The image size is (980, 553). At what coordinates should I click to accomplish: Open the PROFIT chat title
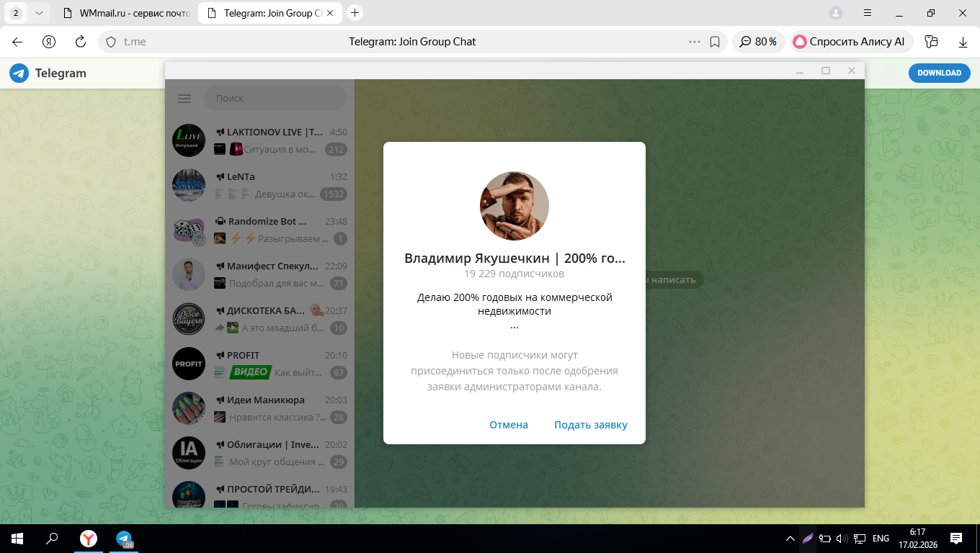coord(243,356)
